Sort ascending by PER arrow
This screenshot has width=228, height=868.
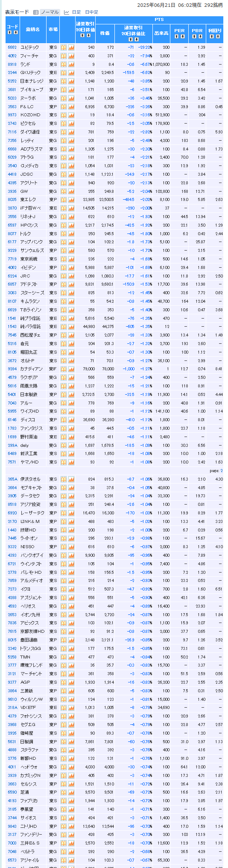click(177, 36)
